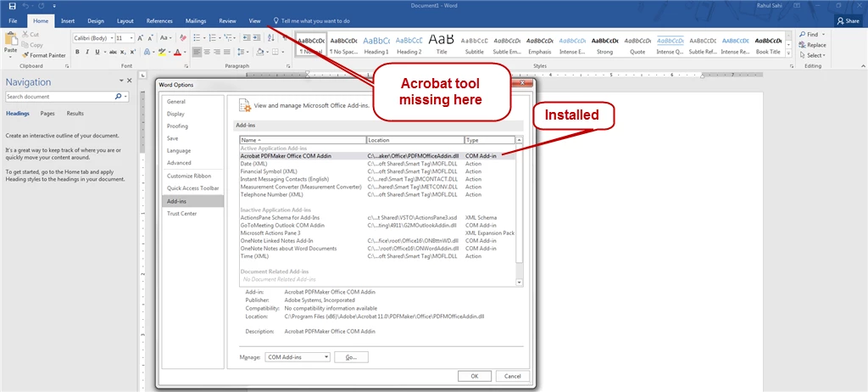
Task: Click Cancel in Word Options dialog
Action: (512, 376)
